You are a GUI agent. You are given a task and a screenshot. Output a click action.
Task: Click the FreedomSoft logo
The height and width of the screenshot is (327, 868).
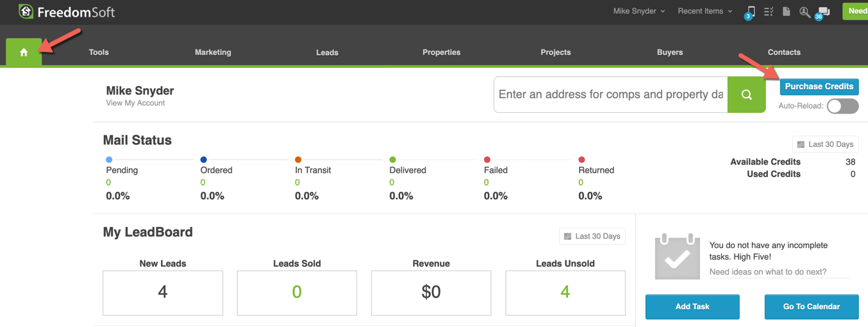click(x=67, y=12)
